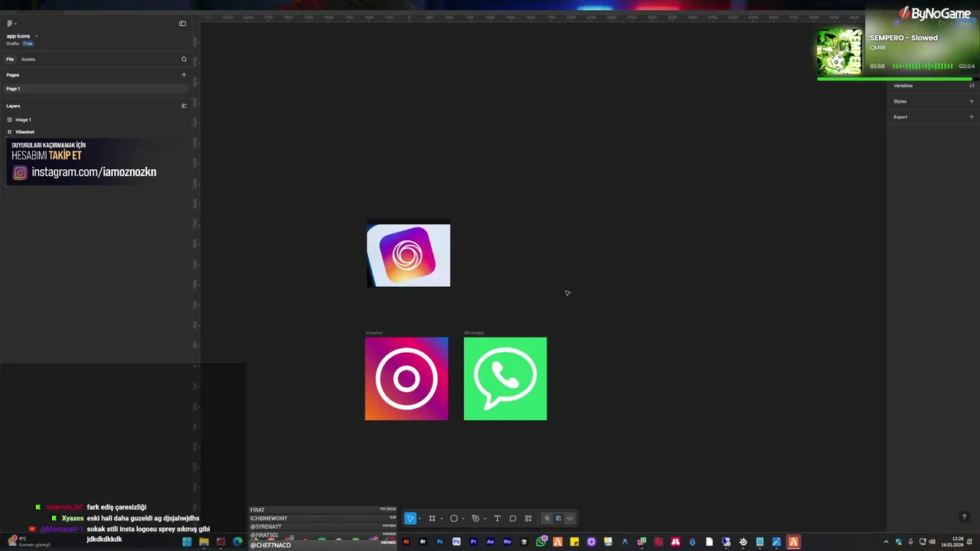Add an export setting plus icon
This screenshot has height=551, width=980.
coord(972,117)
